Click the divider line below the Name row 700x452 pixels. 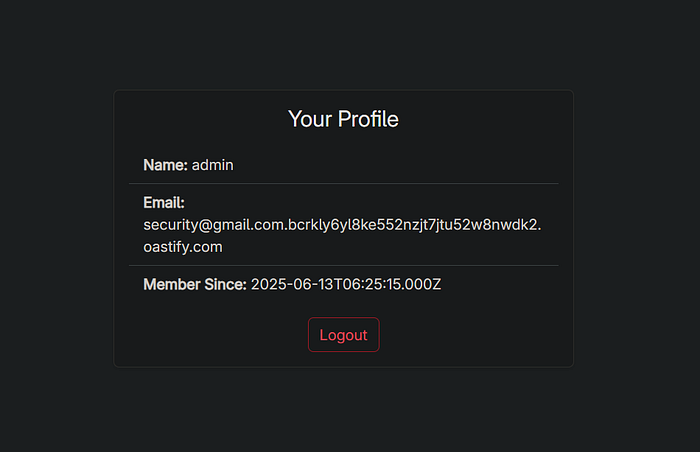pyautogui.click(x=343, y=184)
